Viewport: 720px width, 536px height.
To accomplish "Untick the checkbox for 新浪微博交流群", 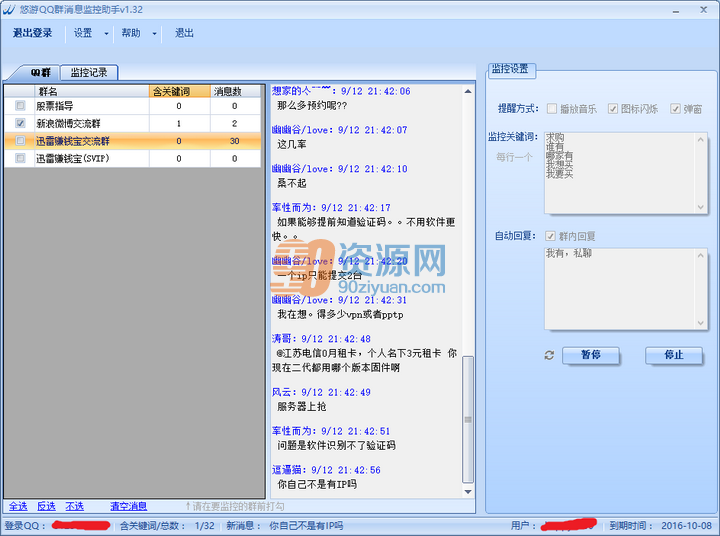I will tap(20, 123).
